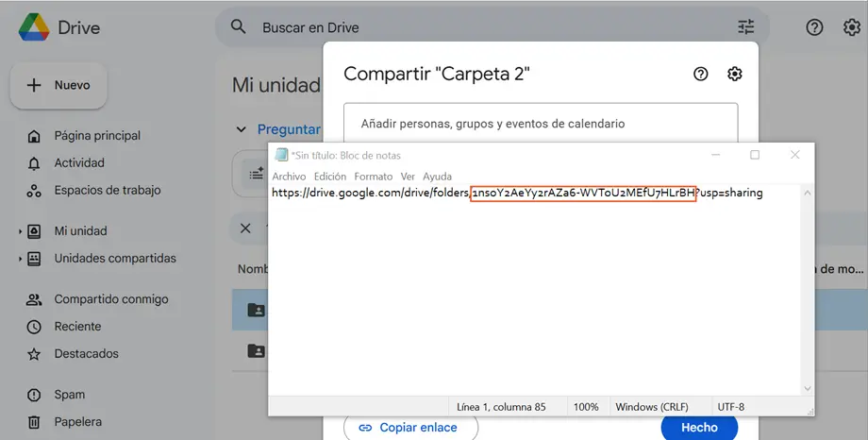868x440 pixels.
Task: Open Destacados in sidebar
Action: pyautogui.click(x=87, y=353)
